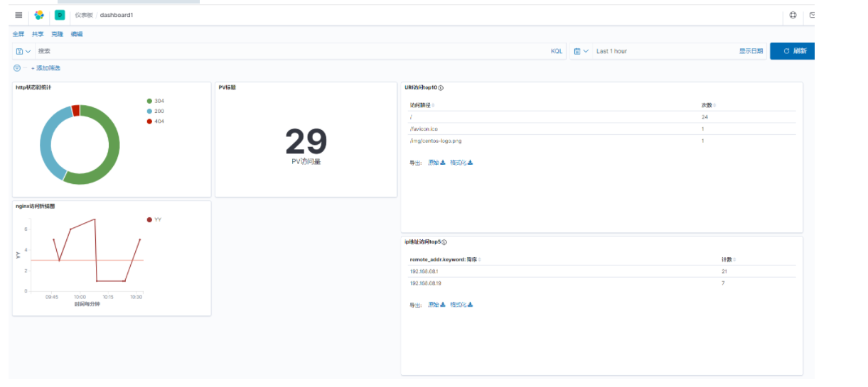Click info icon beside ip地址访问top5 title
This screenshot has height=387, width=868.
[x=444, y=242]
